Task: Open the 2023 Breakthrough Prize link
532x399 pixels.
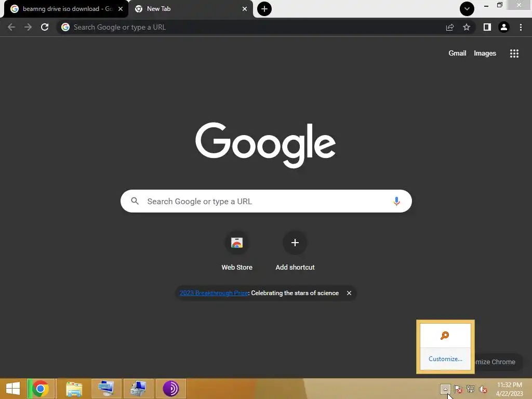Action: click(x=214, y=293)
